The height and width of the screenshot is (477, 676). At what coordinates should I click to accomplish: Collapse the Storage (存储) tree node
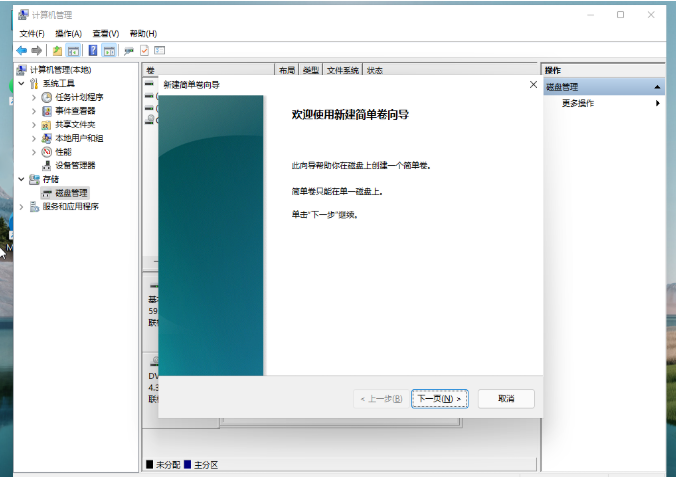[x=22, y=179]
